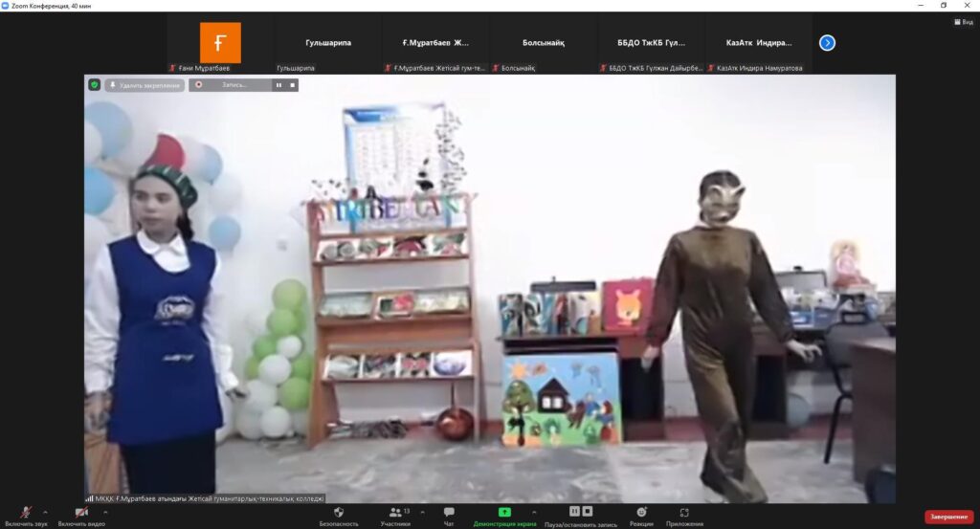Open audio options arrow beside microphone
980x529 pixels.
click(45, 512)
